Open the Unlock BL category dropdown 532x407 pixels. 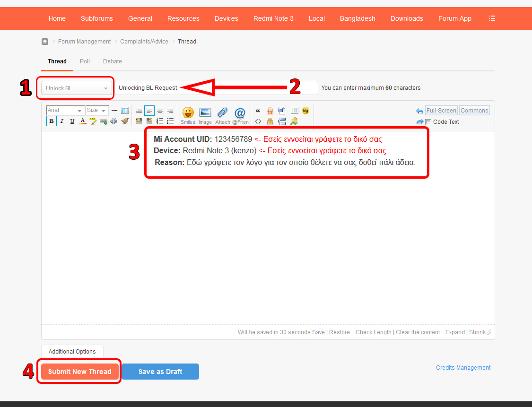(77, 88)
